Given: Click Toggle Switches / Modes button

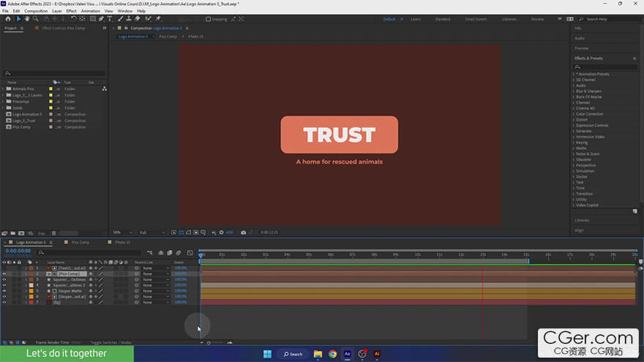Looking at the screenshot, I should click(x=111, y=342).
